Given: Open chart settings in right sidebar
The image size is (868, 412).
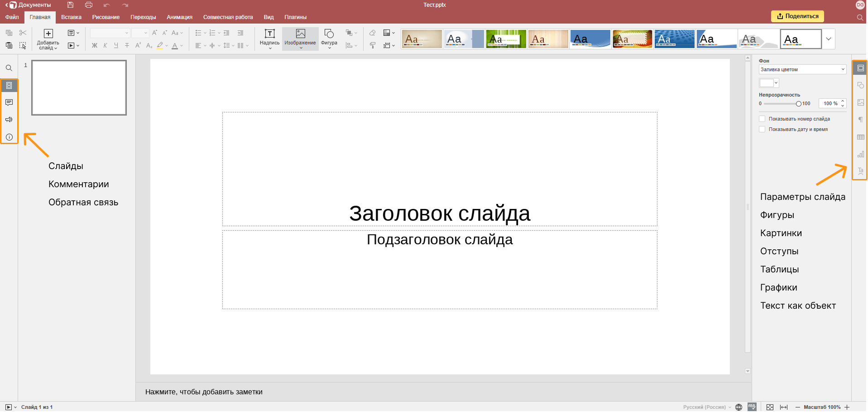Looking at the screenshot, I should [860, 154].
